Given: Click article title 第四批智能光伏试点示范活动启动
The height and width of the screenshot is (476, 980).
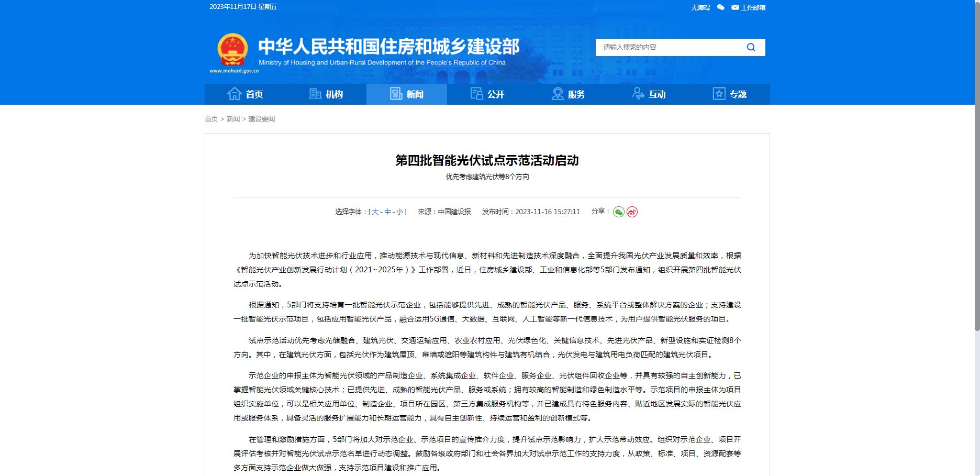Looking at the screenshot, I should (487, 160).
